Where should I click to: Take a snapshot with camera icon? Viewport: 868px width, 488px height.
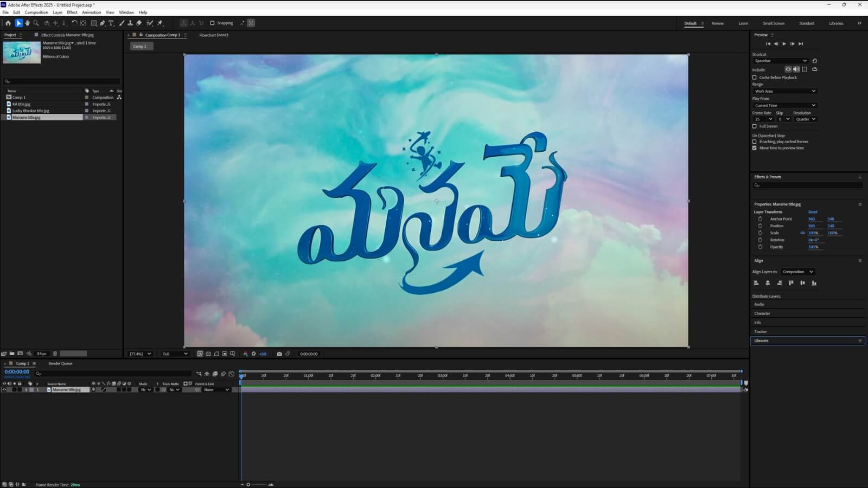279,354
